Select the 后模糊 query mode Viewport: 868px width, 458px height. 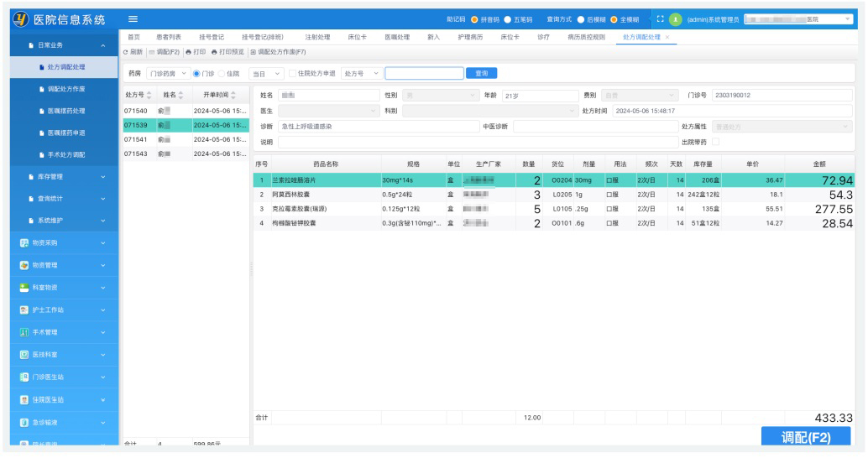(x=581, y=19)
